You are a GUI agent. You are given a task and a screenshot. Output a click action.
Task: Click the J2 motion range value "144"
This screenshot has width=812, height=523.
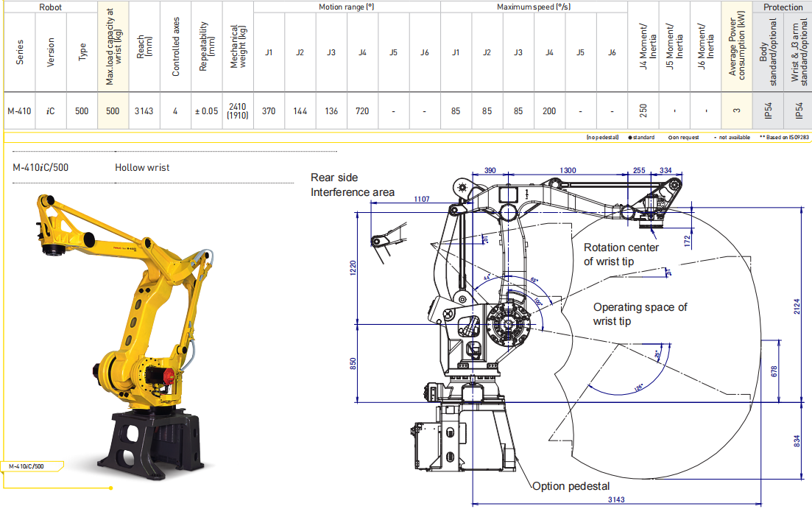tap(300, 111)
